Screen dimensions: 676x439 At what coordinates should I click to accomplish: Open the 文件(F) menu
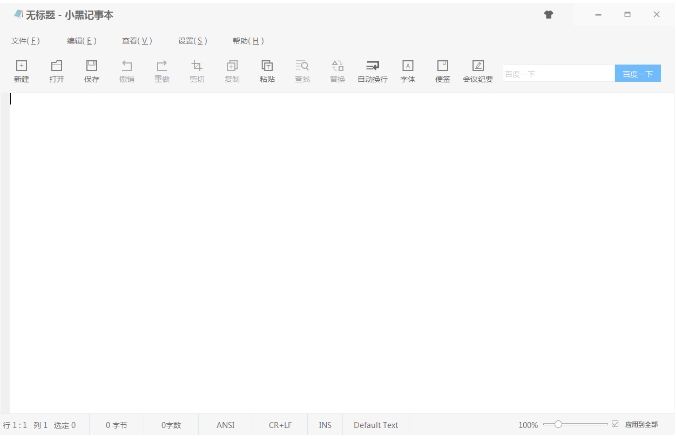(25, 41)
